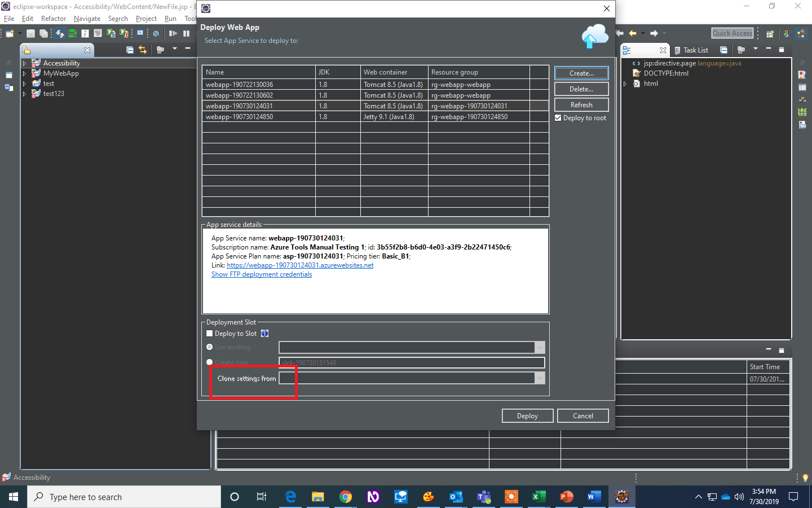Select the Create new slot radio button
This screenshot has width=812, height=508.
tap(209, 362)
